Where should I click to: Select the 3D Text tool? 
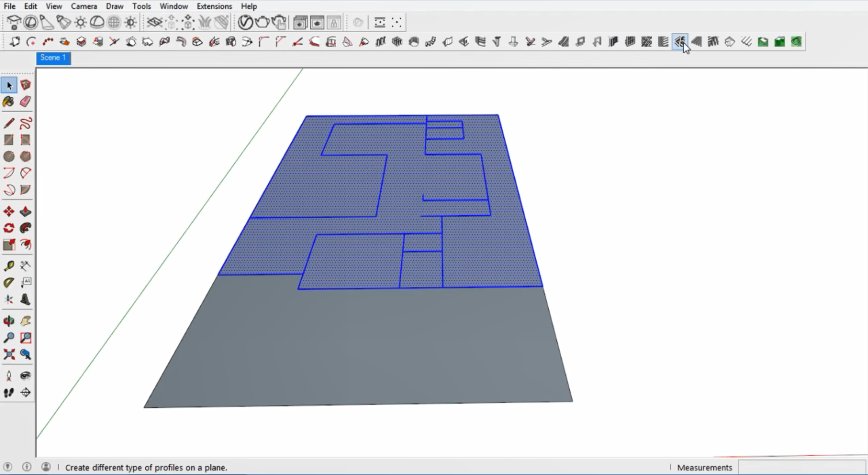point(26,299)
